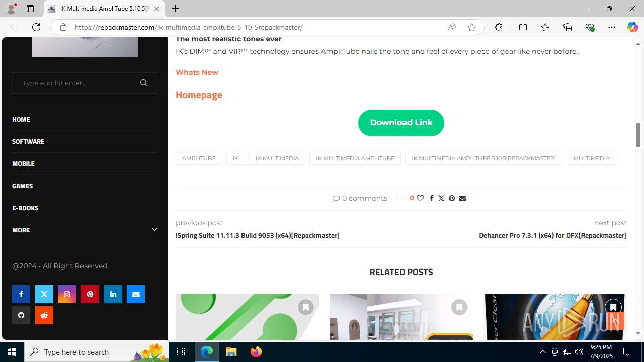The height and width of the screenshot is (362, 644).
Task: Open HOME in sidebar menu
Action: click(21, 119)
